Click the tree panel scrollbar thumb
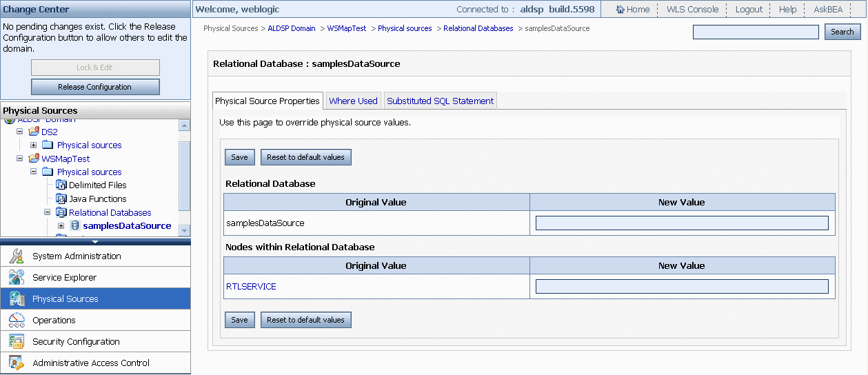868x375 pixels. point(184,176)
